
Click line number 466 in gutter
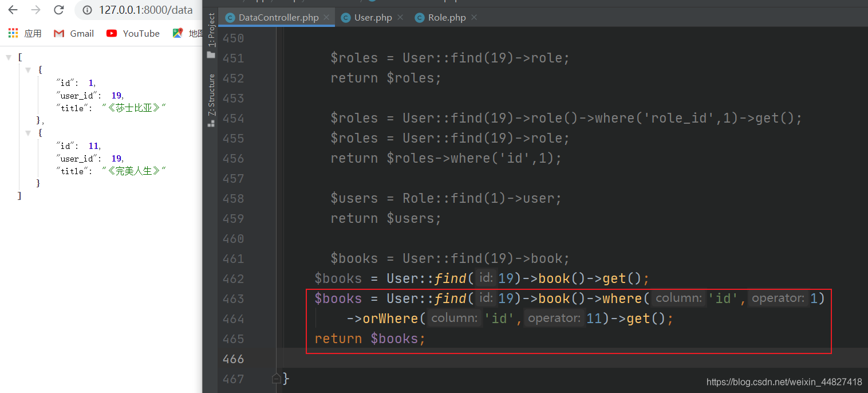click(x=232, y=359)
